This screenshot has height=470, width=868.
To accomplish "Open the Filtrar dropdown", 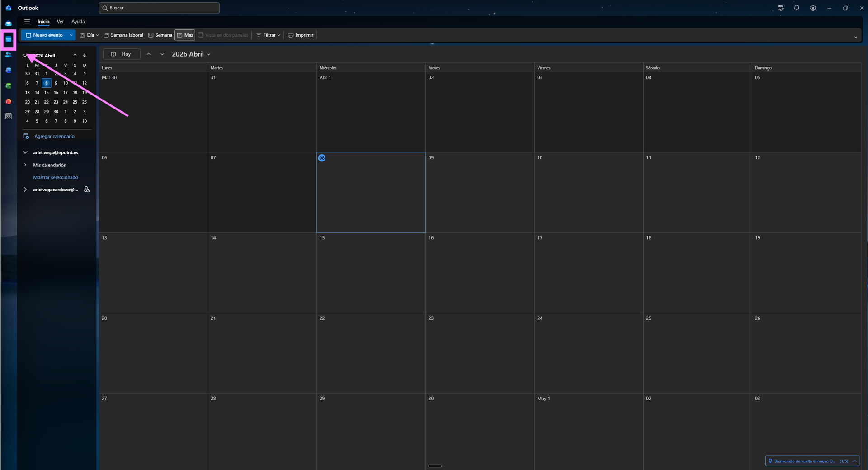I will pos(269,35).
